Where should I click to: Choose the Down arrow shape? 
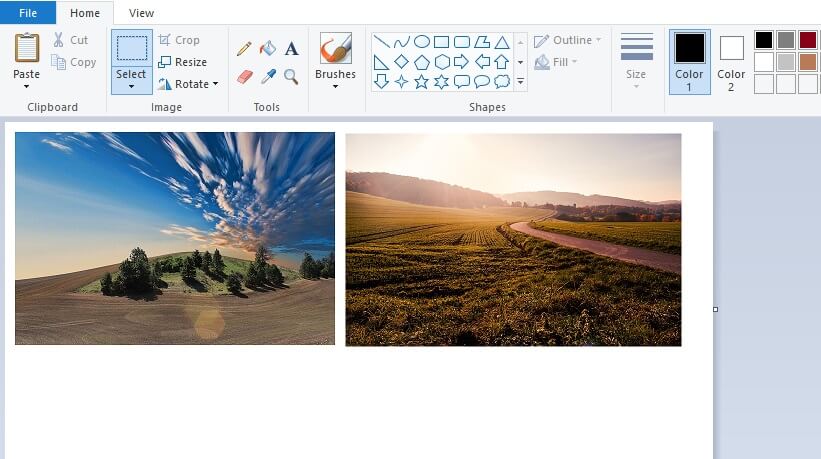381,81
